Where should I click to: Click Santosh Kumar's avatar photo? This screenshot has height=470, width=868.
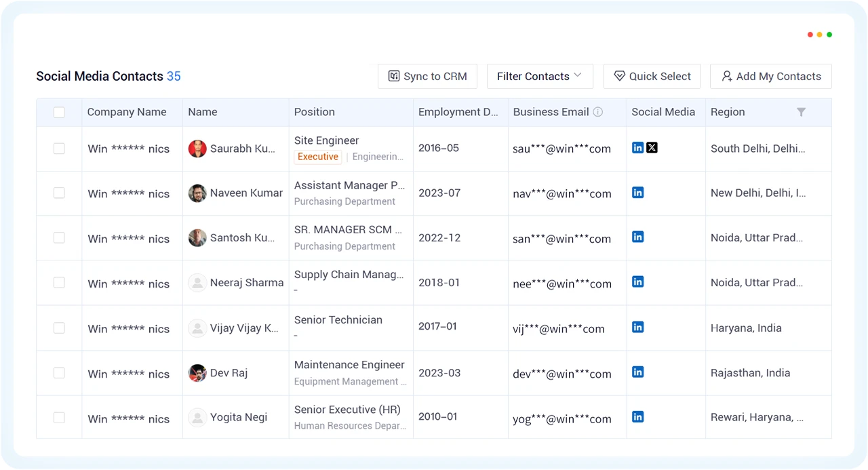(x=197, y=238)
